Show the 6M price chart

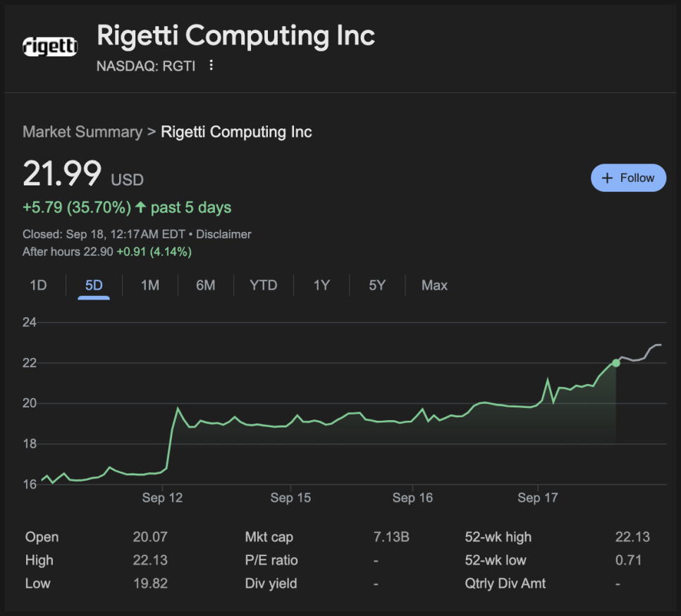point(205,285)
